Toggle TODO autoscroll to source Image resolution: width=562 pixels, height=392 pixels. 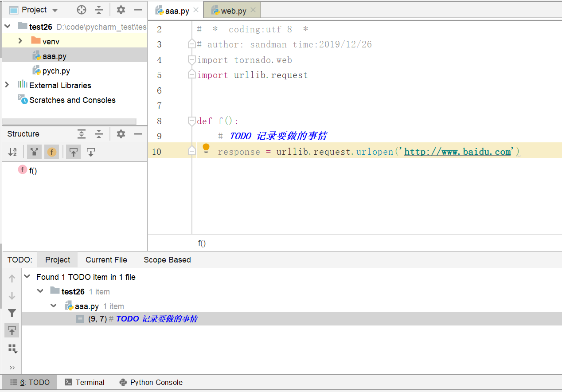pos(12,330)
